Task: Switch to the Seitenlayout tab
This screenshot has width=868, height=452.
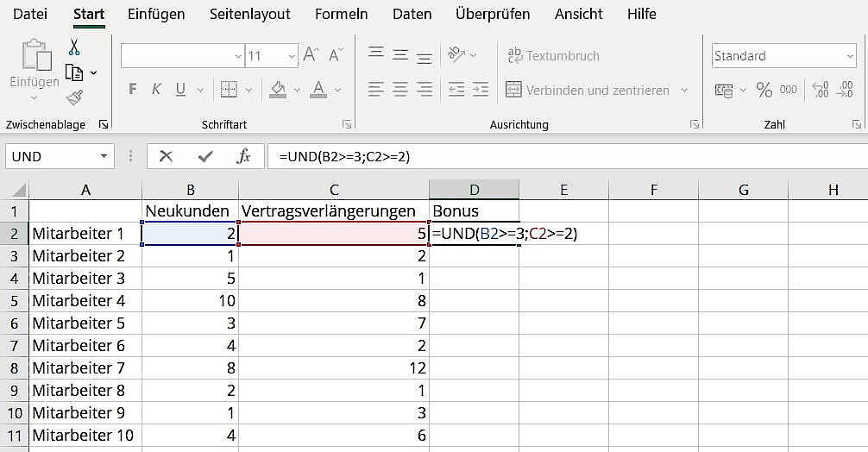Action: click(x=249, y=14)
